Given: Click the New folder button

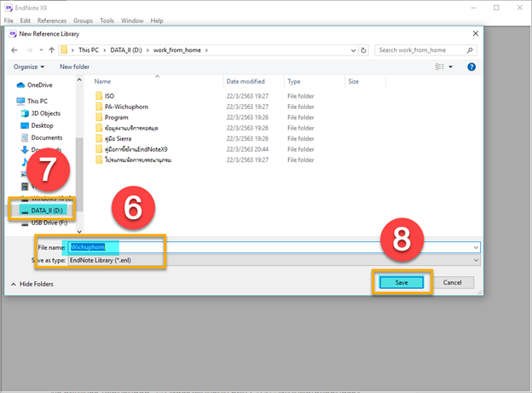Looking at the screenshot, I should coord(74,66).
